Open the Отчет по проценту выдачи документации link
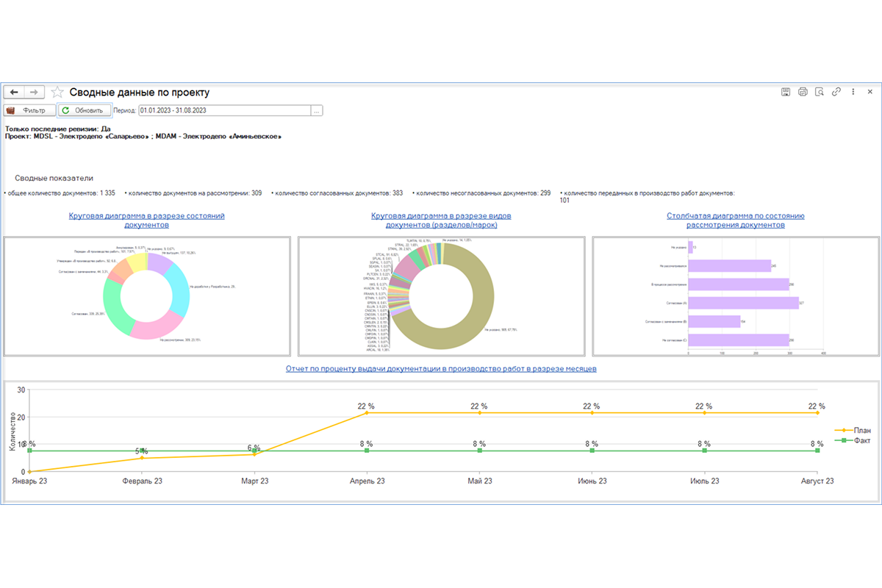This screenshot has width=882, height=588. click(441, 369)
